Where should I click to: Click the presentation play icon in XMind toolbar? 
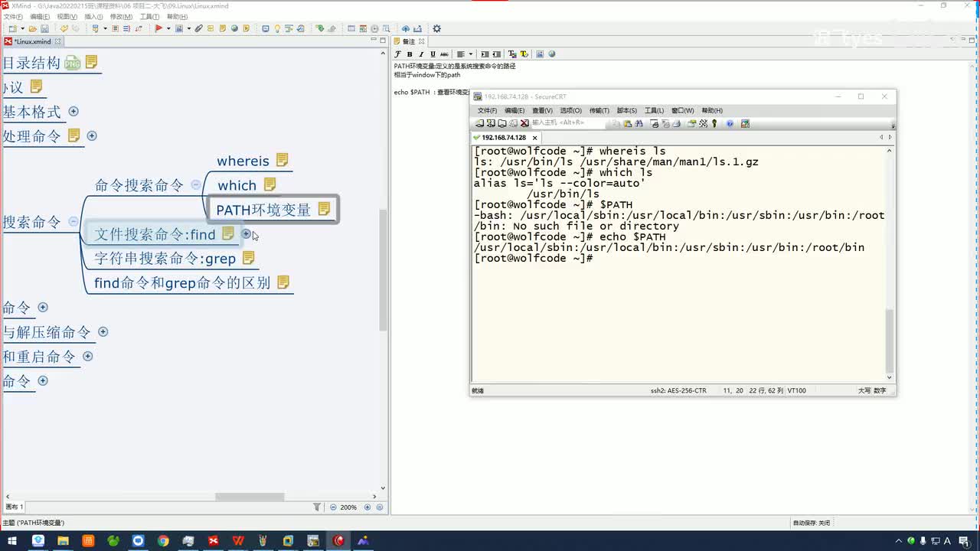coord(158,29)
